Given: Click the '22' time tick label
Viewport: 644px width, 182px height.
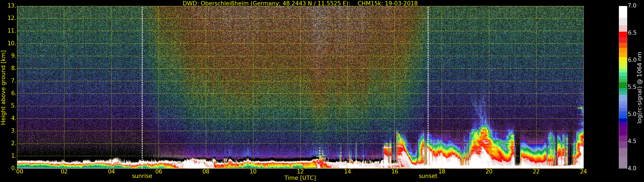Looking at the screenshot, I should pyautogui.click(x=536, y=171).
